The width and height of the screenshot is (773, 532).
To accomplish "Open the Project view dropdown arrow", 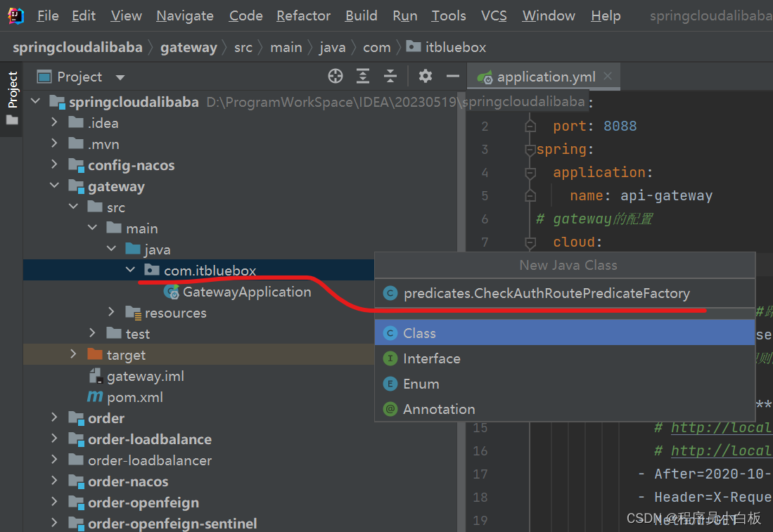I will coord(120,77).
